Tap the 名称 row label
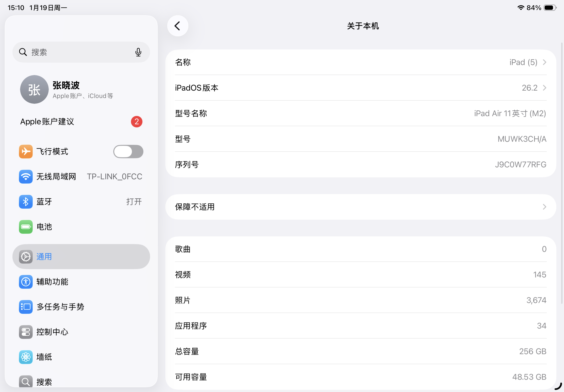The width and height of the screenshot is (564, 392). [183, 62]
